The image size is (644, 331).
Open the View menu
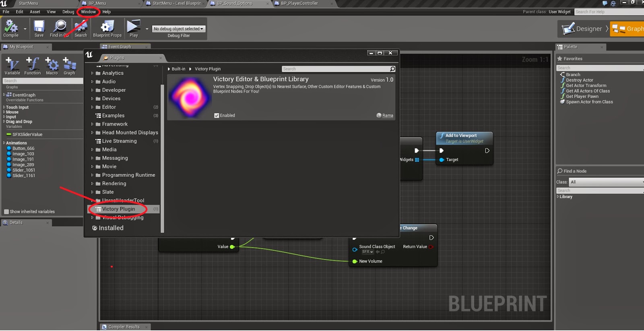point(51,12)
